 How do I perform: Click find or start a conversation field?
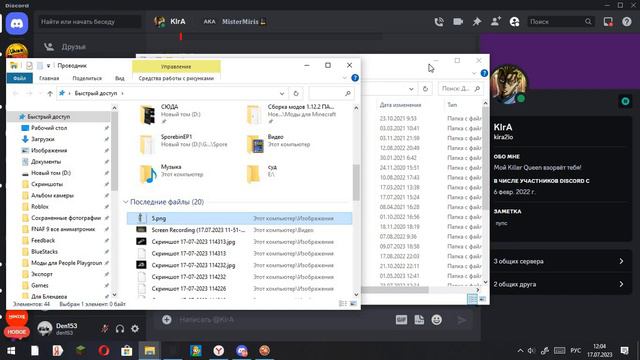[89, 22]
